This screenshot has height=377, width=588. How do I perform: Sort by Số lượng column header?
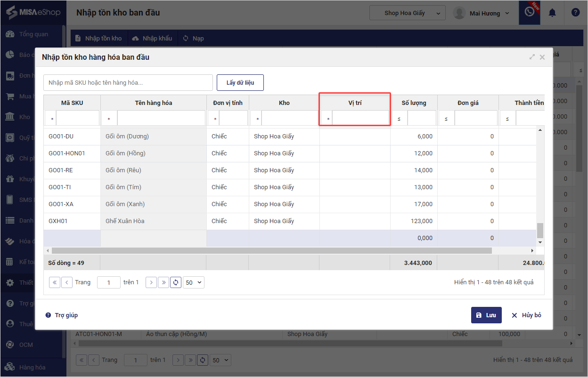pyautogui.click(x=414, y=103)
